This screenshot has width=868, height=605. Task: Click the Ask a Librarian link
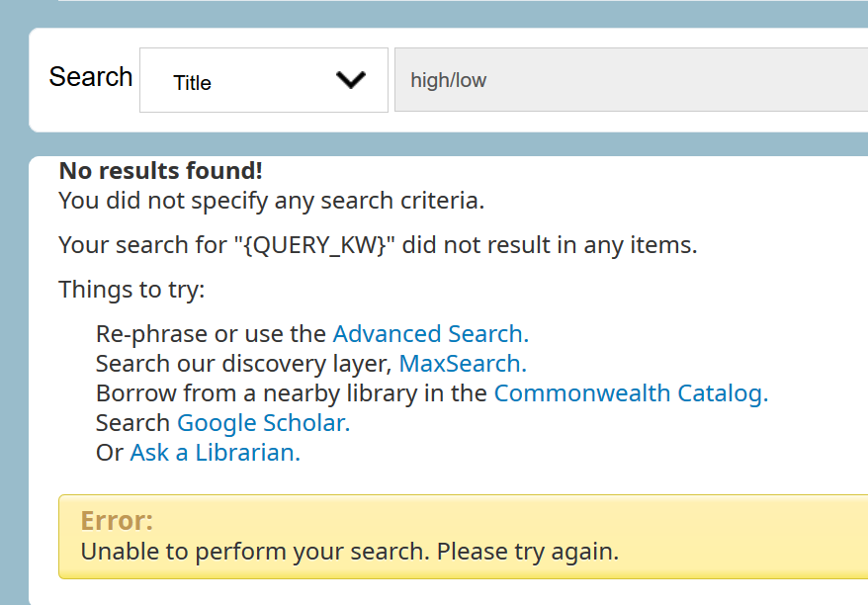(215, 452)
